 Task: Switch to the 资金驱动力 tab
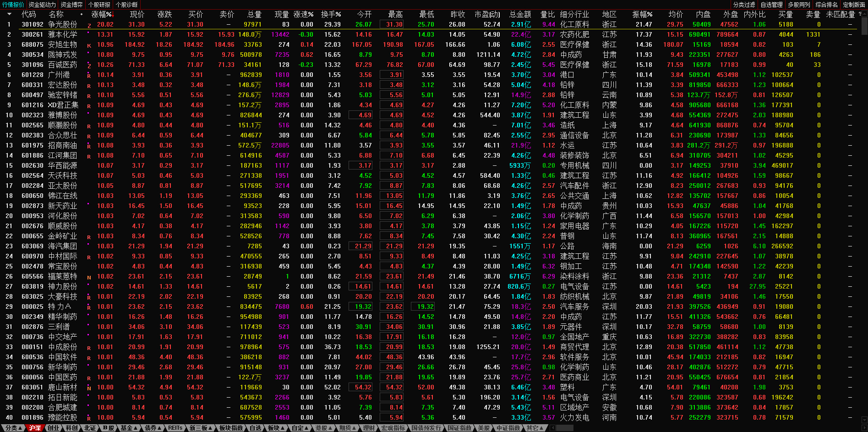[42, 5]
